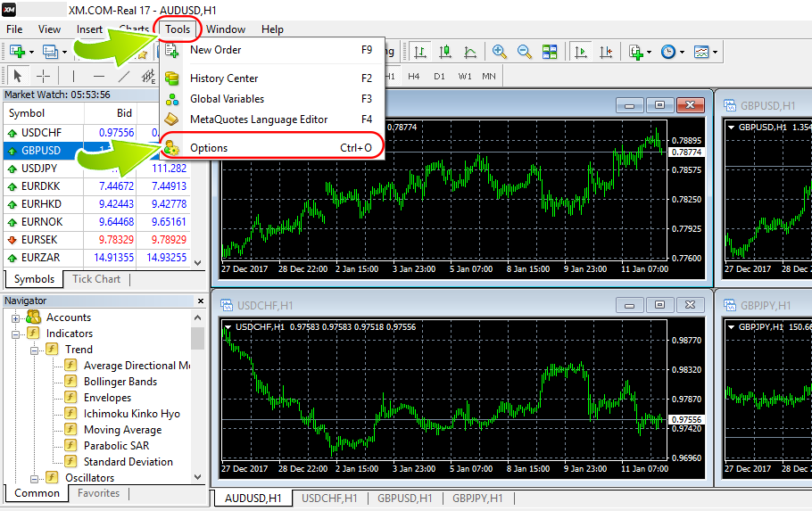Open the Insert menu
The width and height of the screenshot is (812, 511).
(89, 29)
